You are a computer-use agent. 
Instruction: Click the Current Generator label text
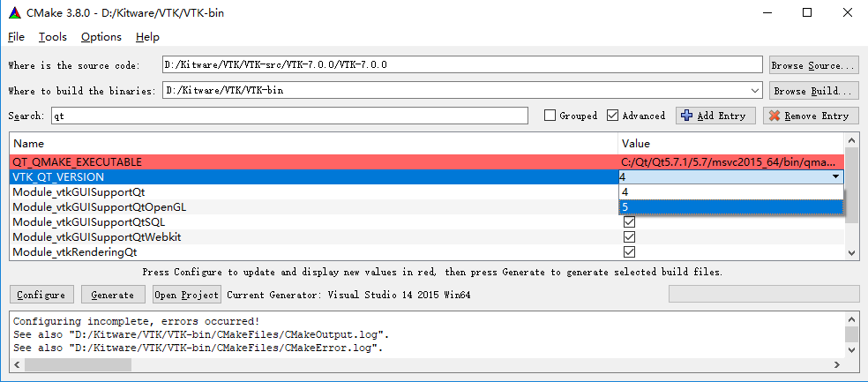[x=348, y=295]
